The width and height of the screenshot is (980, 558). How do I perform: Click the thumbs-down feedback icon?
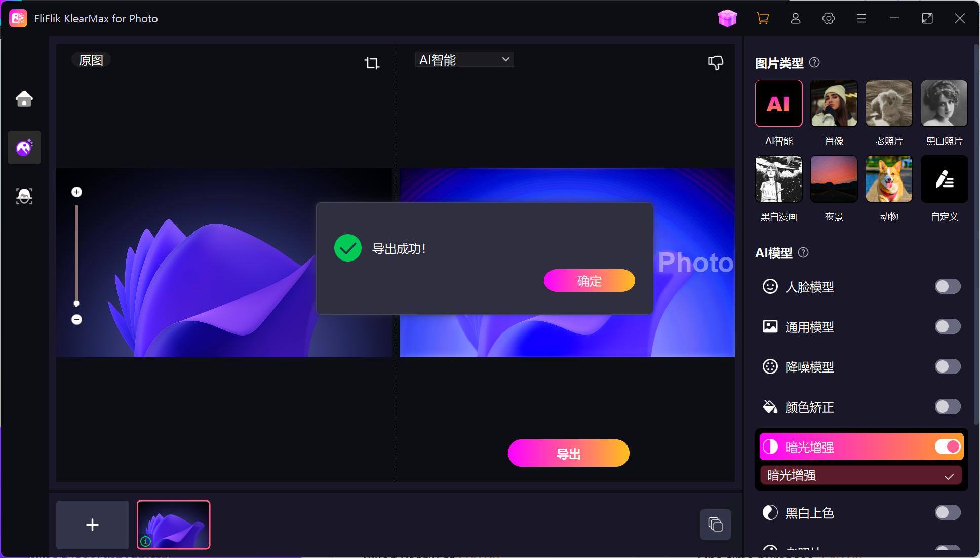(715, 63)
